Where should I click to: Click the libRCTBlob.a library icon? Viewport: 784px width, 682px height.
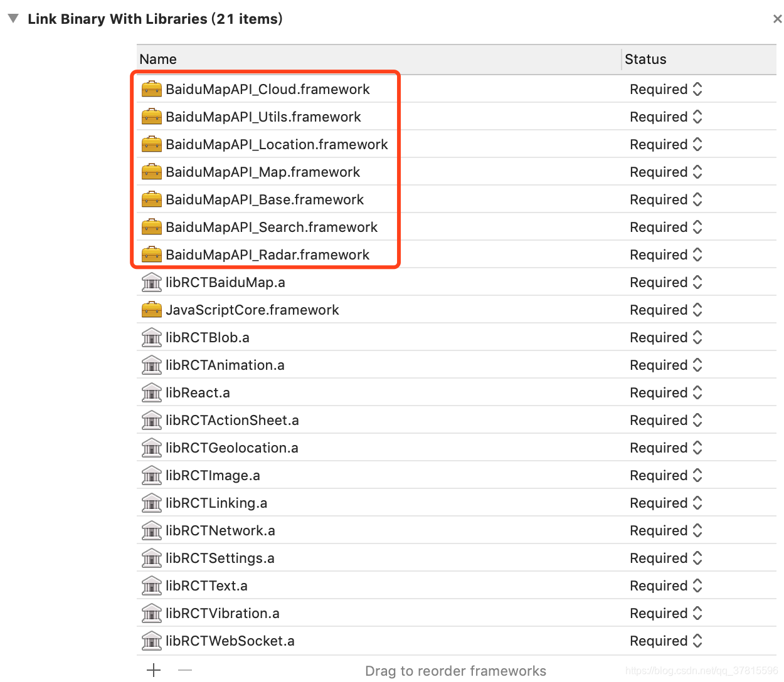click(x=152, y=337)
